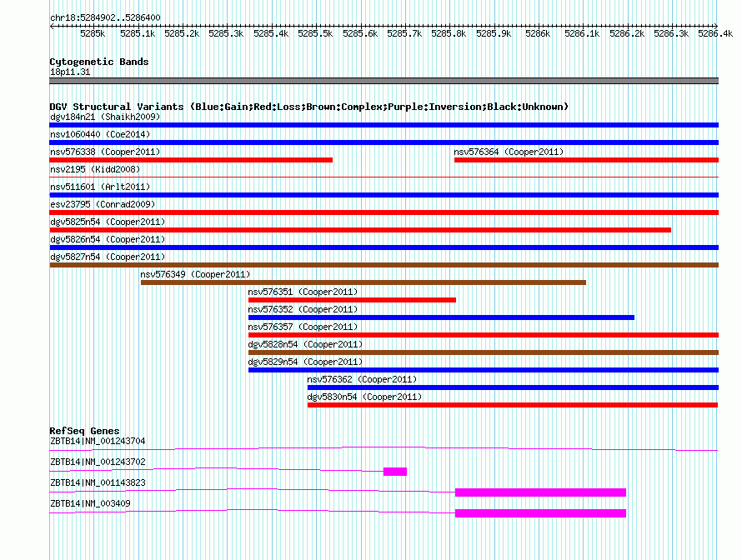Open the nsv511601 (Arlt2011) blue variant bar
The image size is (742, 560).
pyautogui.click(x=384, y=195)
